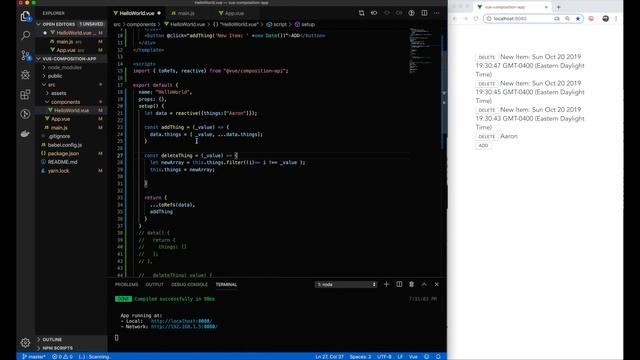Close the terminal panel
Screen dimensions: 640x360
click(x=437, y=284)
